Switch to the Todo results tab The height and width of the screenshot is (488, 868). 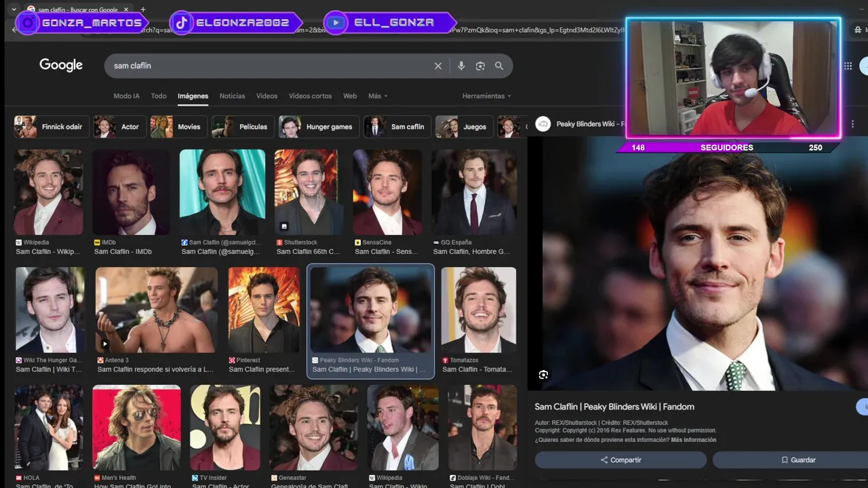point(159,96)
